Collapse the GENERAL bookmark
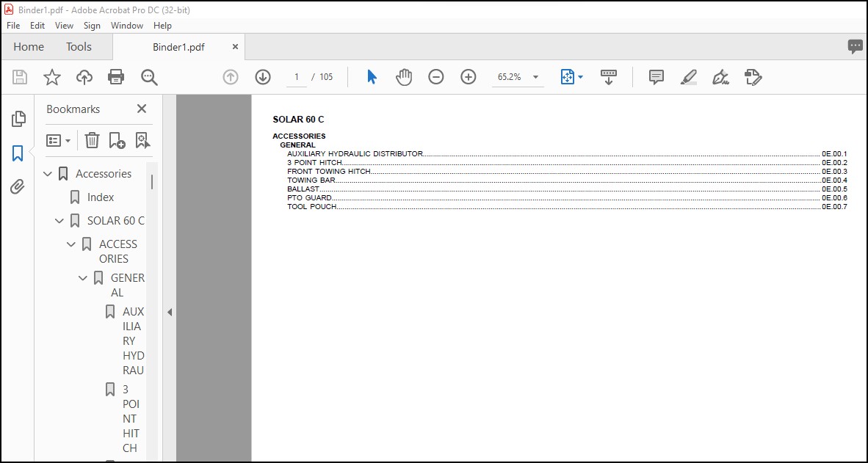The image size is (868, 463). point(83,277)
